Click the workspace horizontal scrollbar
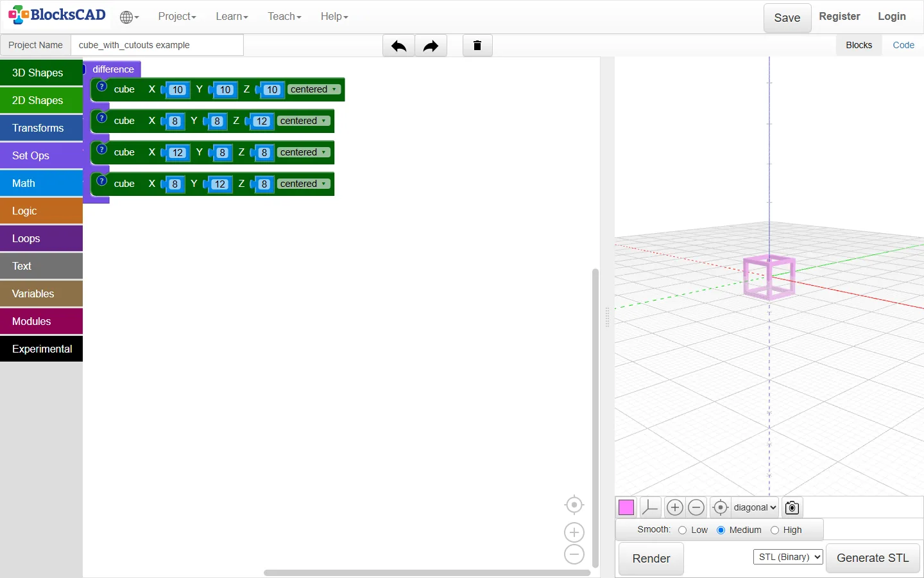This screenshot has width=924, height=578. point(427,572)
